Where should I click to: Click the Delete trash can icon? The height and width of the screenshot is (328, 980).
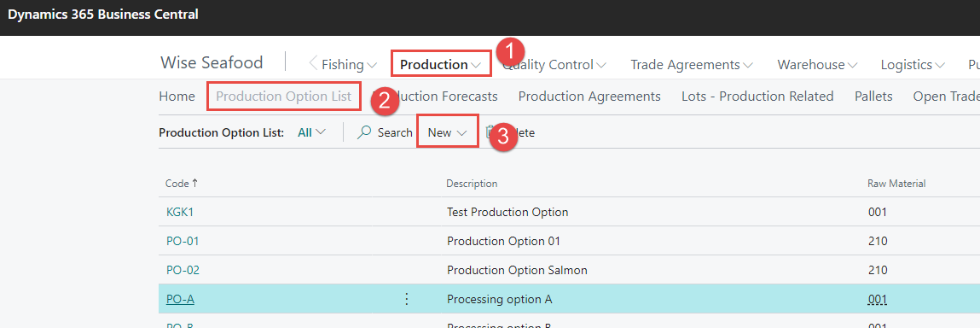pos(489,132)
